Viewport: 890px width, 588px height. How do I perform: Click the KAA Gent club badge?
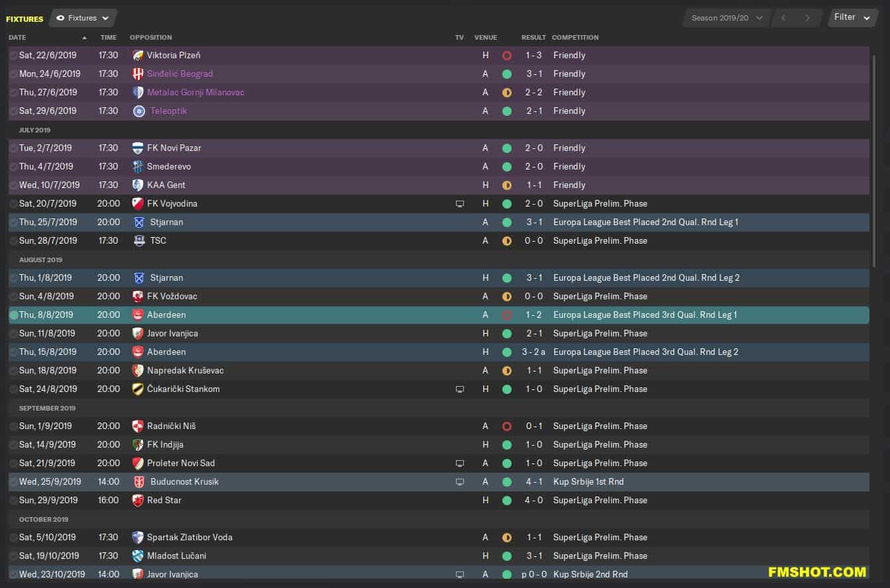tap(138, 185)
